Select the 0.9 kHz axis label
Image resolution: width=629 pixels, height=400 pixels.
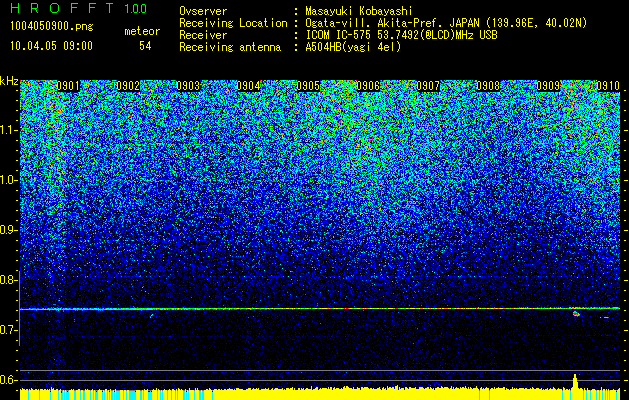9,230
